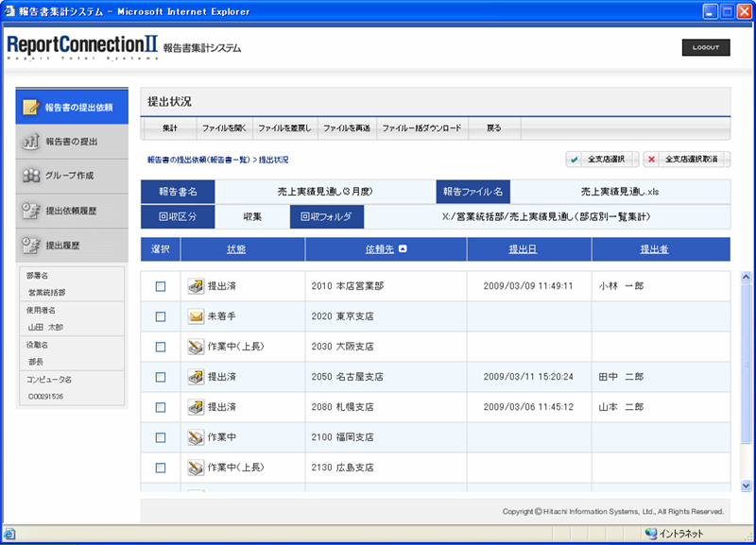
Task: Click the 報告書の提出 chart icon in sidebar
Action: (31, 141)
